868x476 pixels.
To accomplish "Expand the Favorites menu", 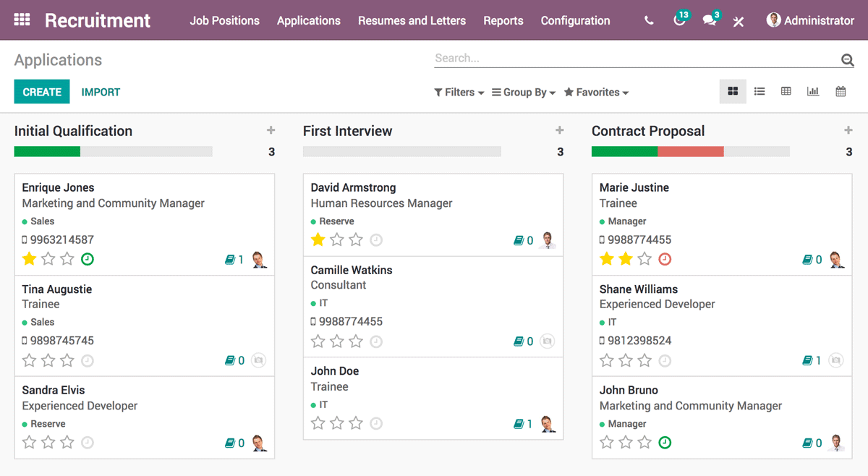I will tap(595, 92).
